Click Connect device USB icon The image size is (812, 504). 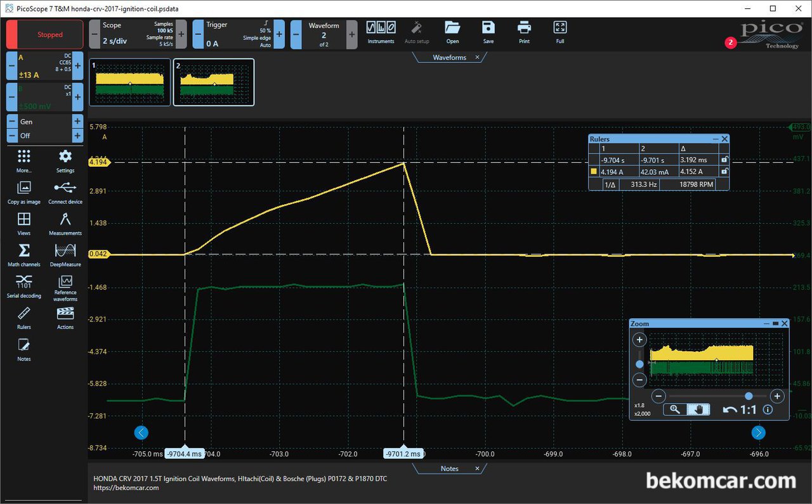65,193
